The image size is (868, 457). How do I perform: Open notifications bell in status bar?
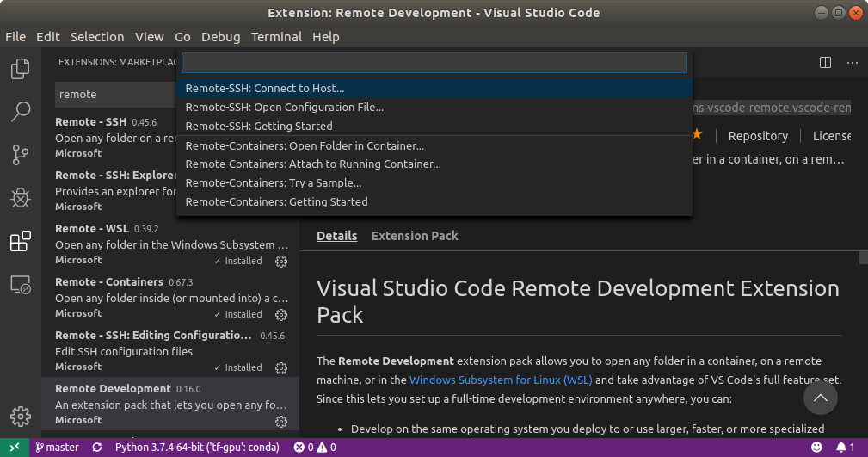(x=845, y=447)
